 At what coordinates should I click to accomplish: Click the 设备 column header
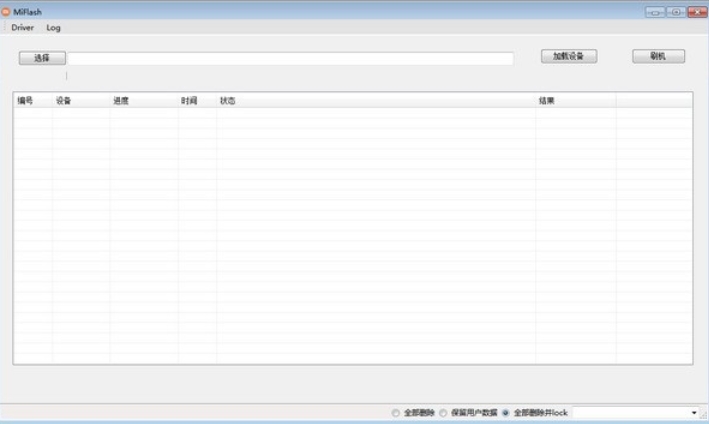point(81,101)
